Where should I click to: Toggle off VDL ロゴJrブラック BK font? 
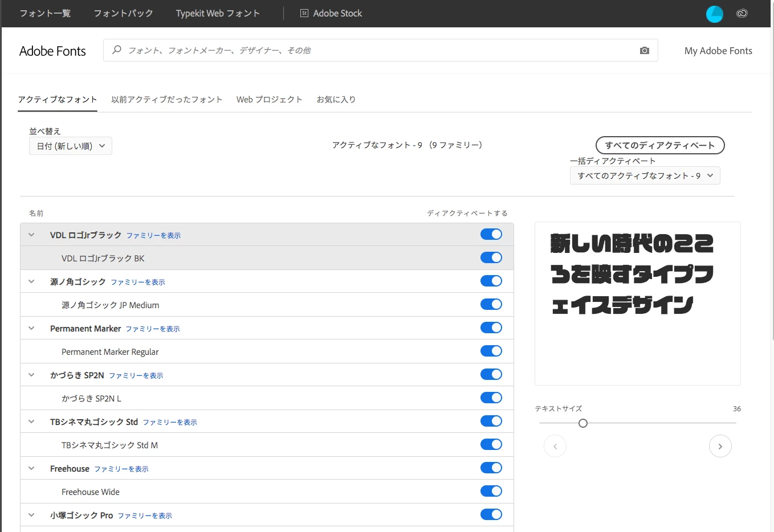pyautogui.click(x=491, y=257)
